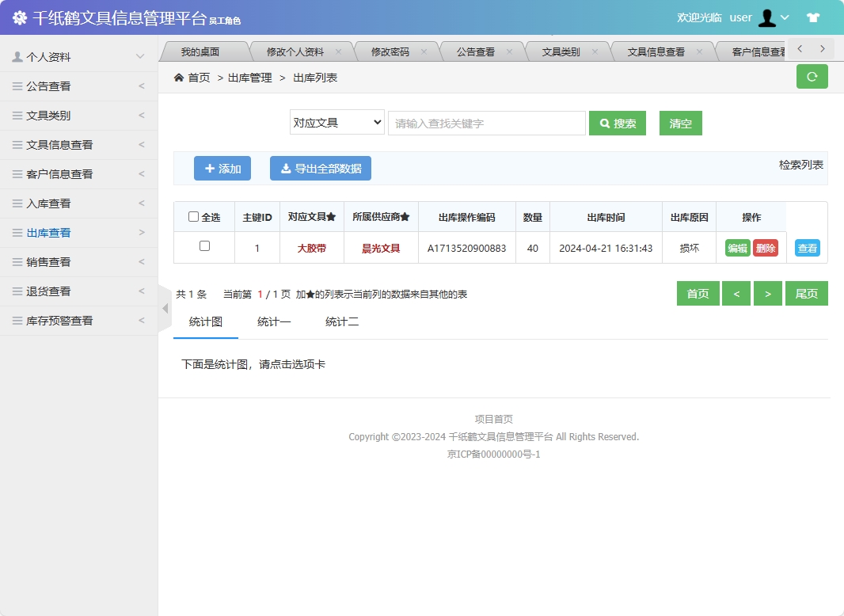
Task: Click the refresh icon on breadcrumb bar
Action: 812,77
